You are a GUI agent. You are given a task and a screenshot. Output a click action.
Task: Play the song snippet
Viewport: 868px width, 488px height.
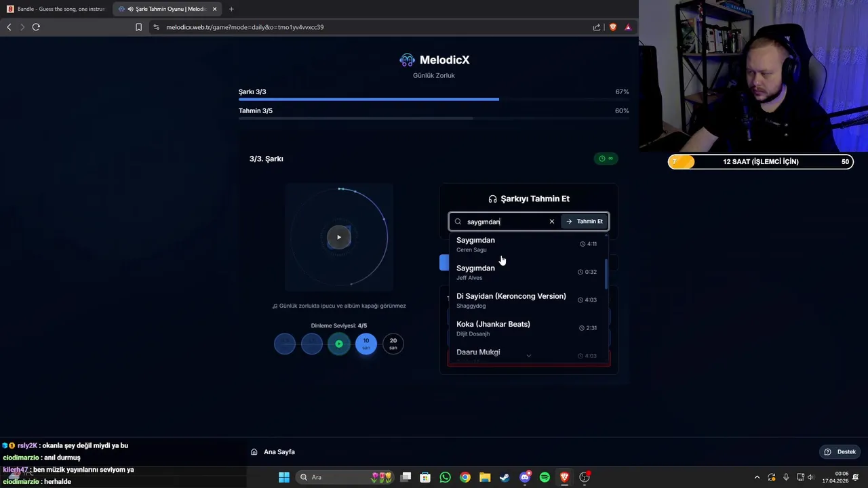pyautogui.click(x=339, y=237)
